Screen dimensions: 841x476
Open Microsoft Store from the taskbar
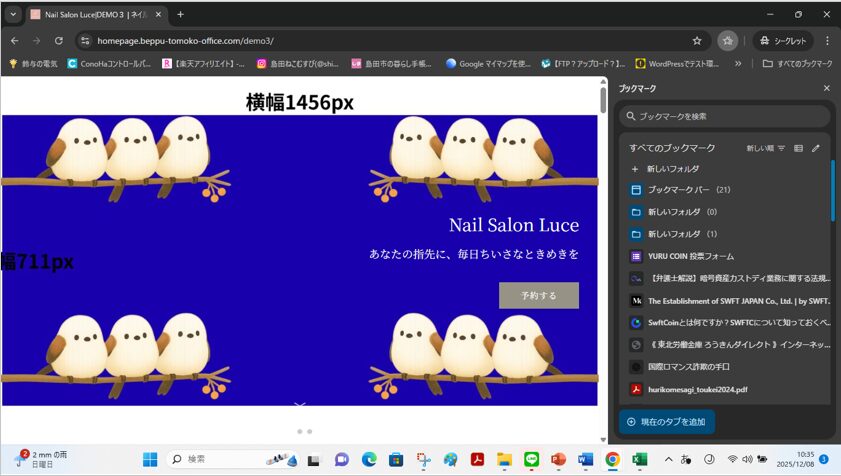pos(396,459)
